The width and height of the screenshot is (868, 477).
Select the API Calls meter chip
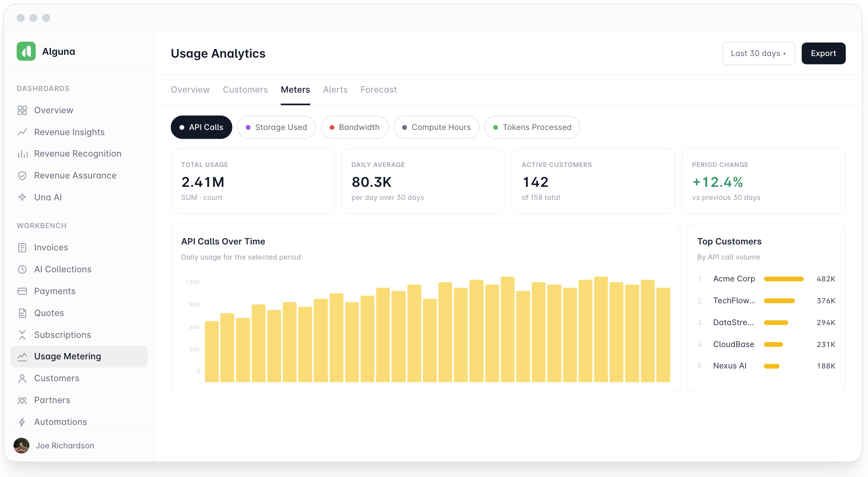201,127
